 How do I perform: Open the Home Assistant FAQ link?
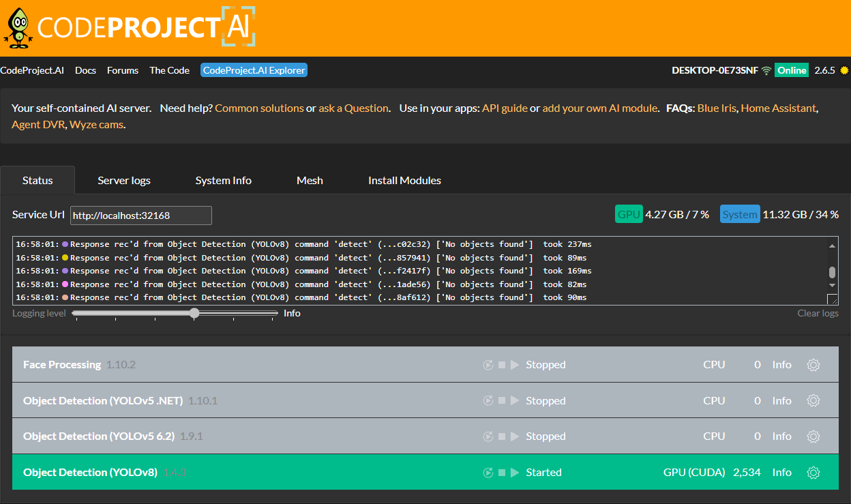tap(778, 108)
